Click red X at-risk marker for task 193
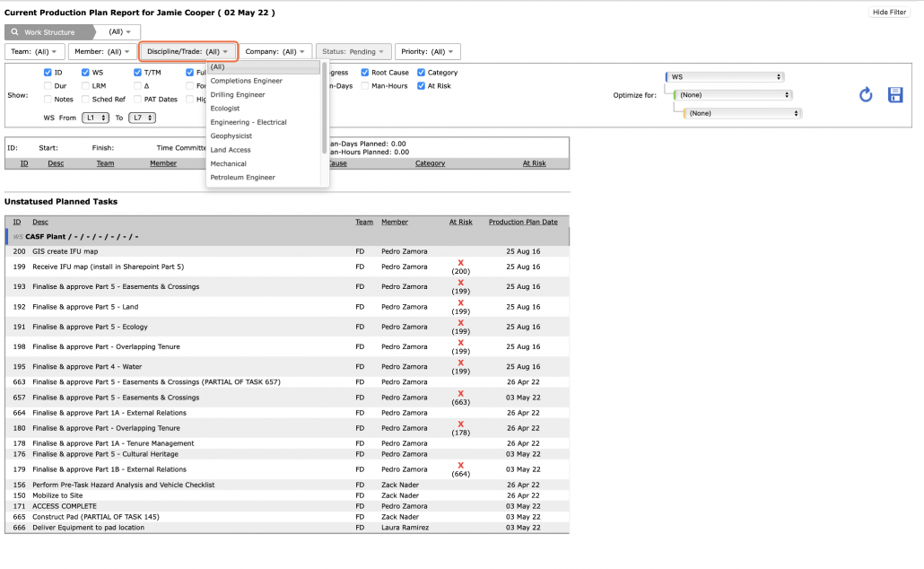 [461, 283]
